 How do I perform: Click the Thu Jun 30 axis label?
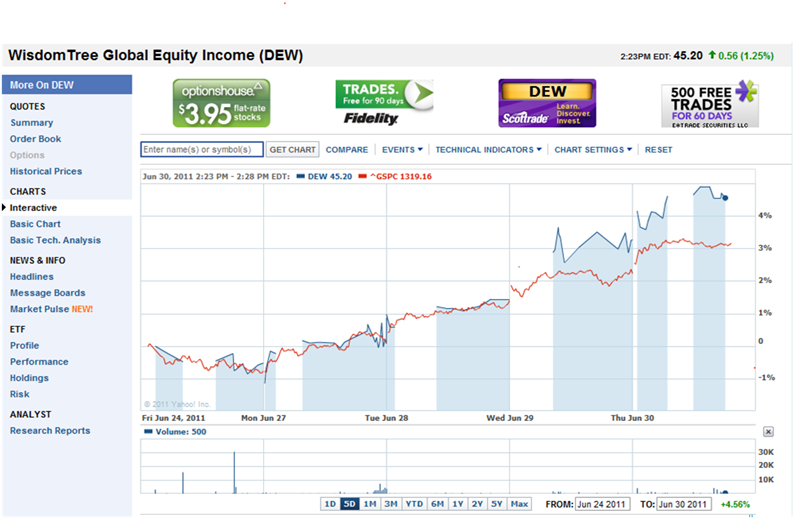632,418
